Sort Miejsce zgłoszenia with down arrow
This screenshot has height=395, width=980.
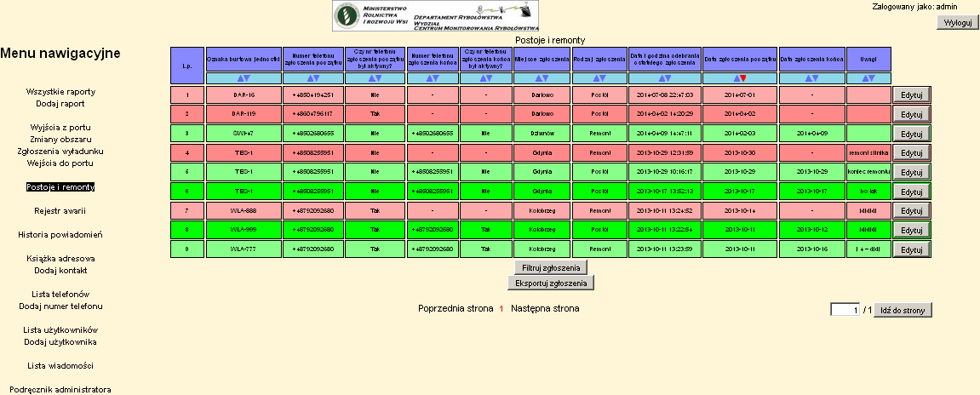(x=546, y=78)
